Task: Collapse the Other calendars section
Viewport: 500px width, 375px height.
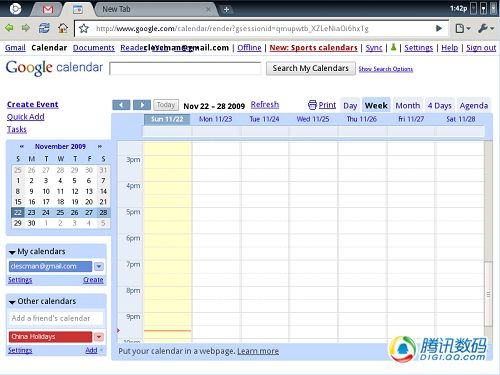Action: tap(12, 302)
